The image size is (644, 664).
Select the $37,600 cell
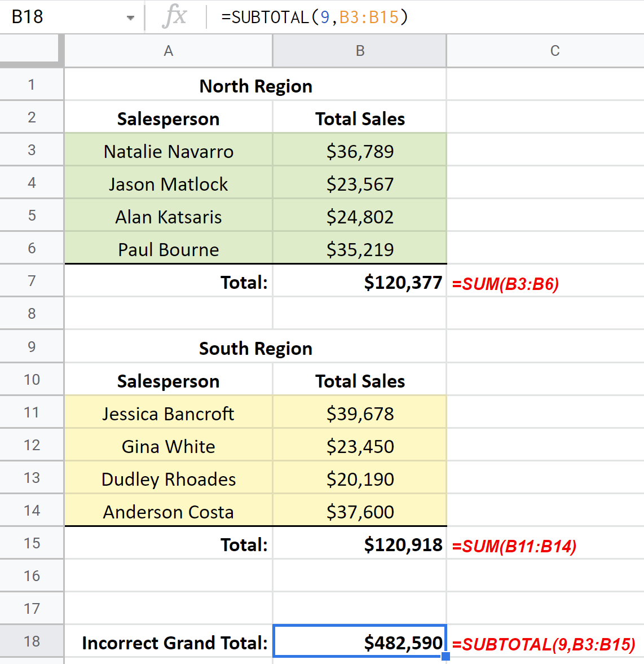click(360, 511)
